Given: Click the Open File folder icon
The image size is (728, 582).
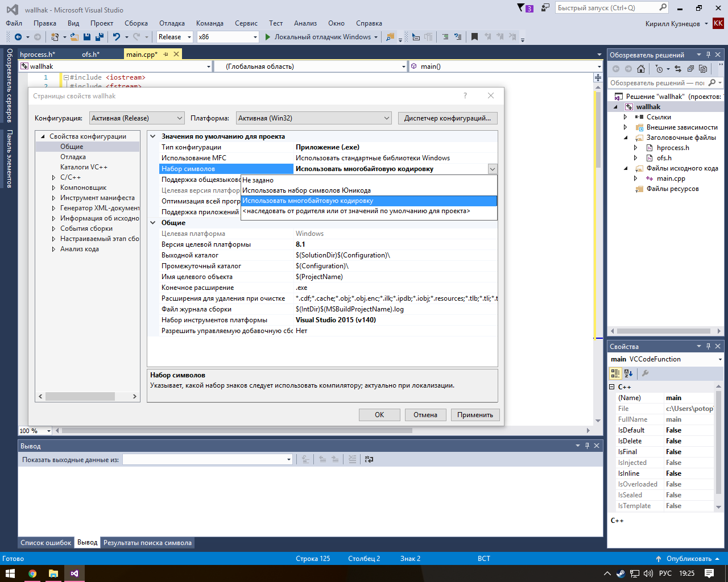Looking at the screenshot, I should [x=74, y=37].
